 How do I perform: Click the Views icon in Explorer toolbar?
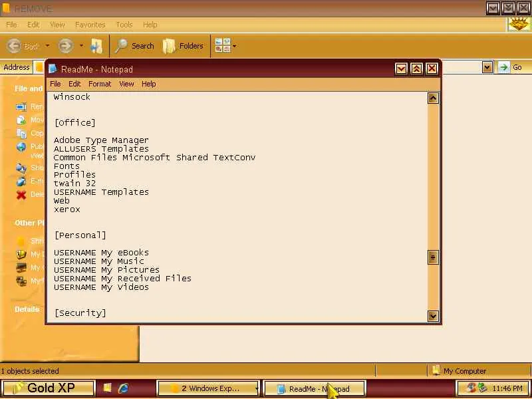(x=223, y=45)
